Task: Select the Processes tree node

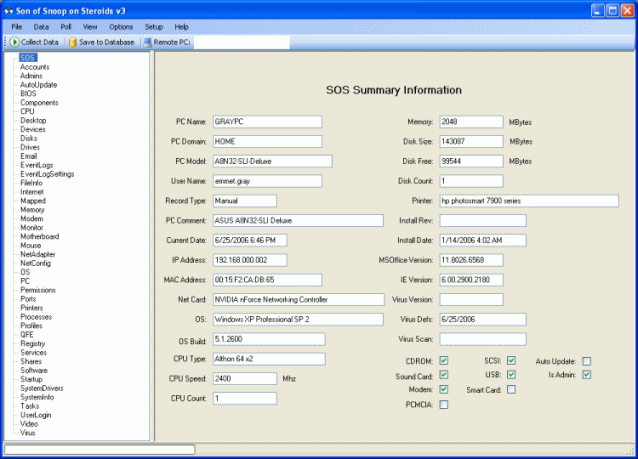Action: coord(38,316)
